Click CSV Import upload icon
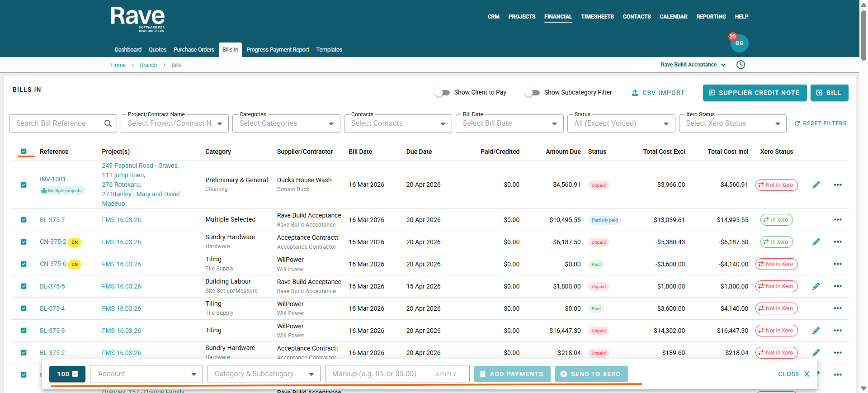 (635, 93)
